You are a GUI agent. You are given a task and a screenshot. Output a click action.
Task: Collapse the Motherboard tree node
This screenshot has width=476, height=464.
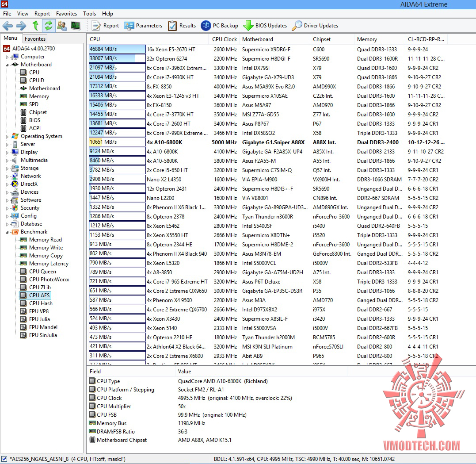7,65
